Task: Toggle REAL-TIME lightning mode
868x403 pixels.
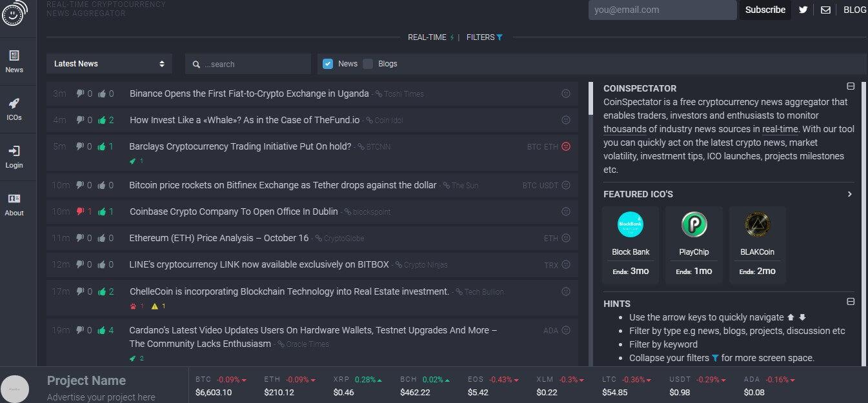Action: point(430,37)
